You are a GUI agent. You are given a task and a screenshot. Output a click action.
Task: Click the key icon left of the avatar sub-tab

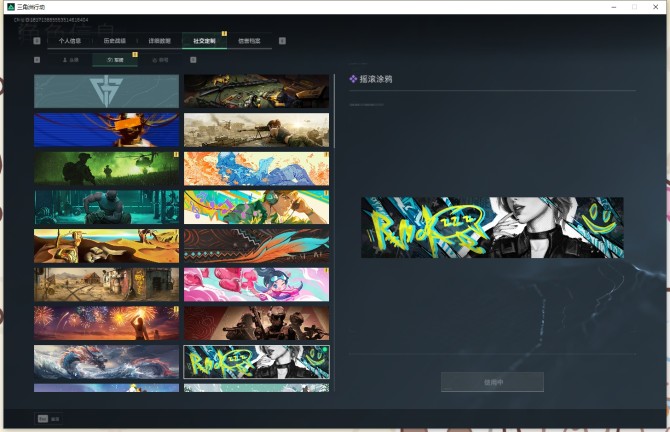click(x=37, y=60)
